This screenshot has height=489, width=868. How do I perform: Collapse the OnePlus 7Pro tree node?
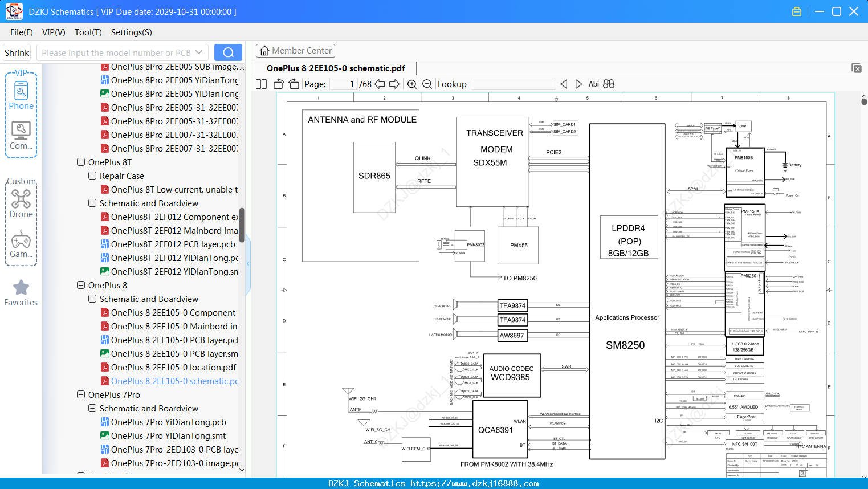tap(81, 395)
